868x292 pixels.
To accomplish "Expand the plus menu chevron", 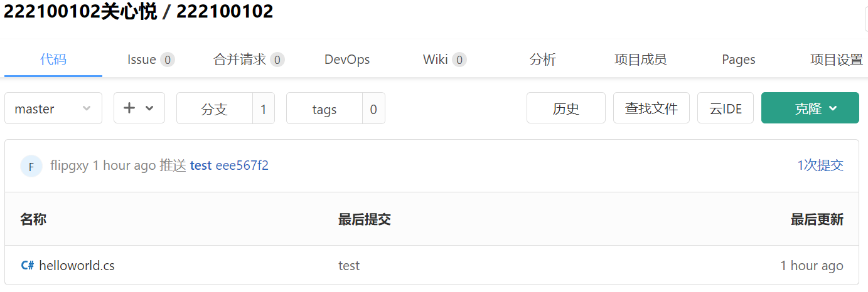I will click(149, 108).
